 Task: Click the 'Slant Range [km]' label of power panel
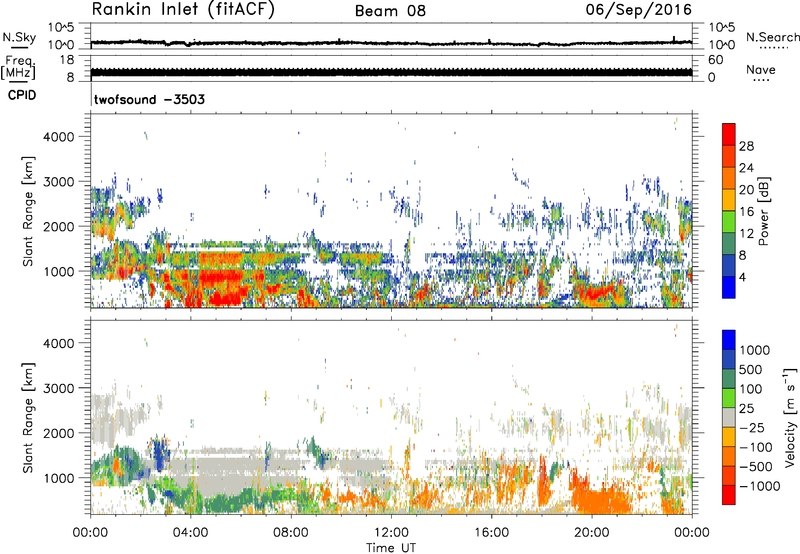(x=28, y=211)
